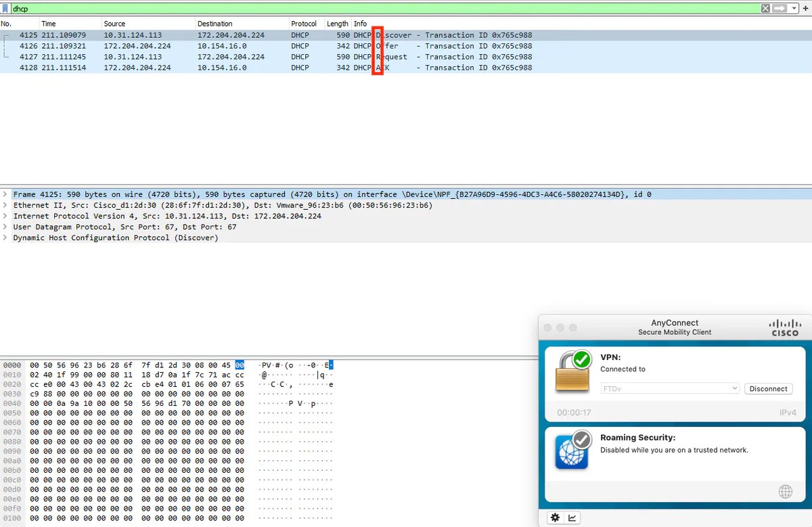Add a filter button using the plus icon
812x527 pixels.
pos(806,8)
